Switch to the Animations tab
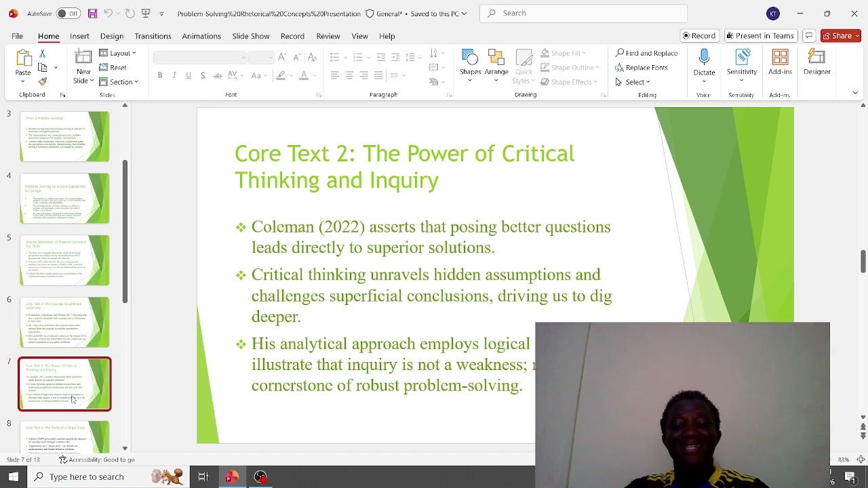 pos(201,36)
